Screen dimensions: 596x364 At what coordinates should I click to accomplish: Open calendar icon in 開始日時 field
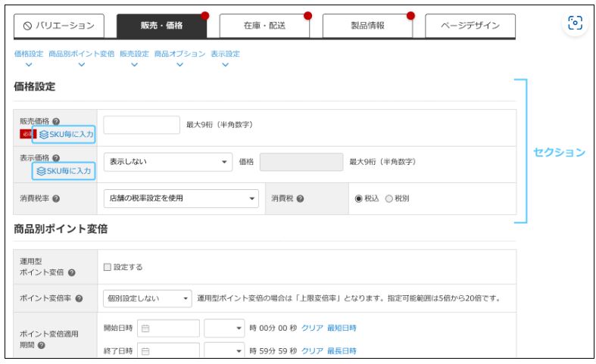[x=145, y=328]
